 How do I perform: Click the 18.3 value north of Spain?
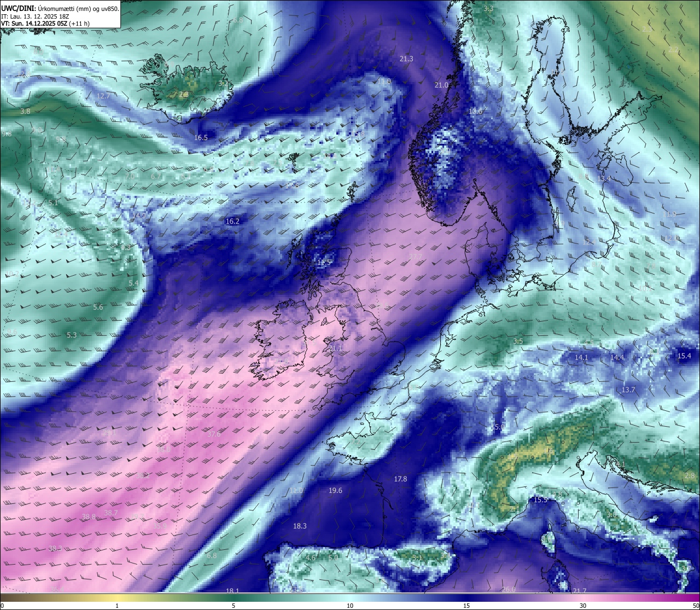(x=300, y=526)
